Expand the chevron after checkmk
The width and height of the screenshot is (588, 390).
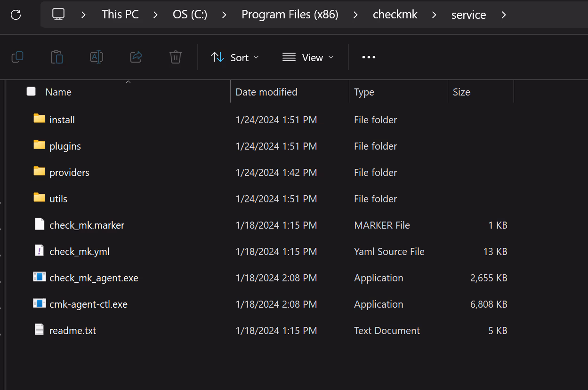coord(434,15)
